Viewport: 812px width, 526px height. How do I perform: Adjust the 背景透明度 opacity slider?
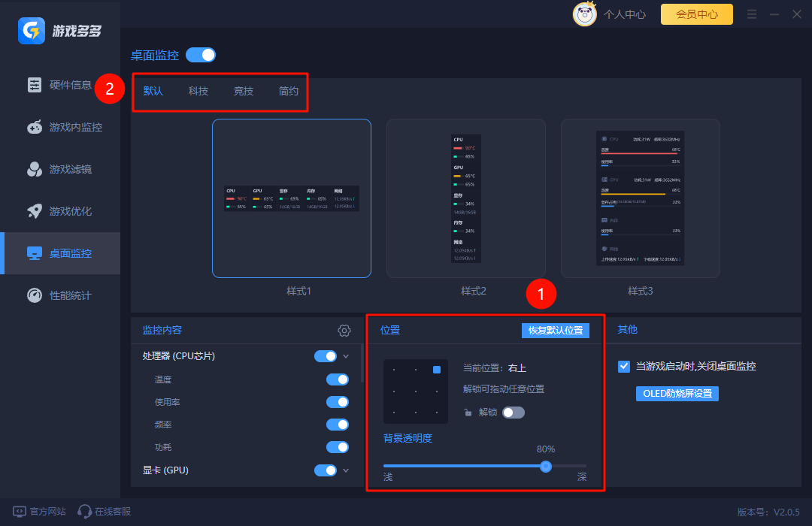click(546, 466)
